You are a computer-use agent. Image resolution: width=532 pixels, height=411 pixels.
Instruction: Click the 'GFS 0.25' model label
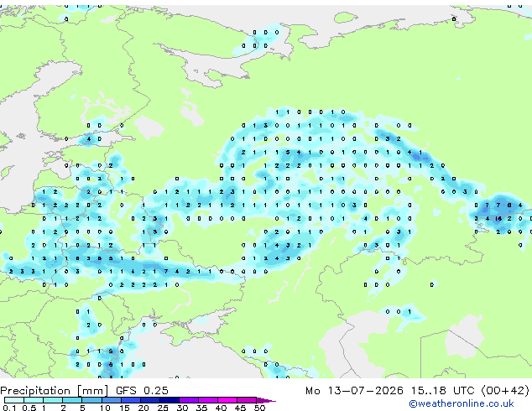[142, 391]
